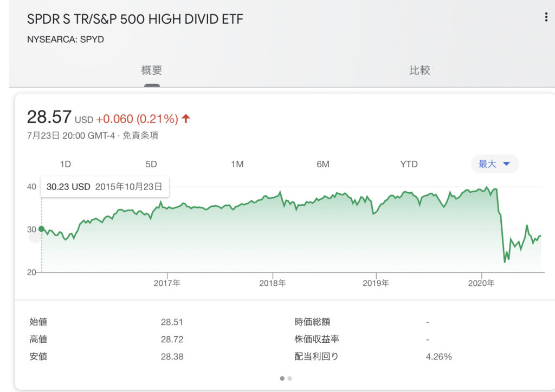Click the 株価収益率 label
This screenshot has height=392, width=555.
click(x=317, y=339)
